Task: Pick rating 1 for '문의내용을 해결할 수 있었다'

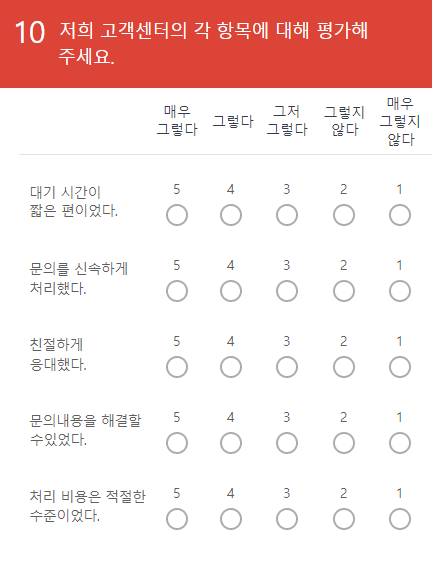Action: click(400, 443)
